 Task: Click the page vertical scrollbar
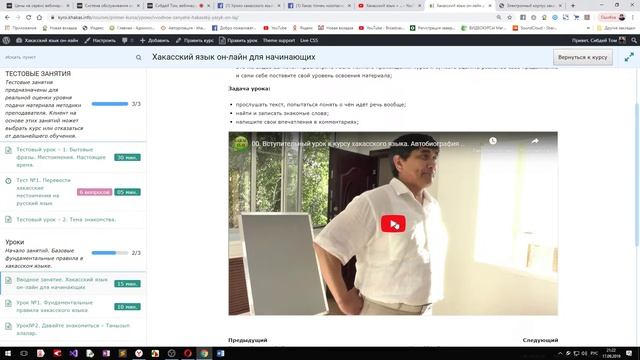pos(637,174)
